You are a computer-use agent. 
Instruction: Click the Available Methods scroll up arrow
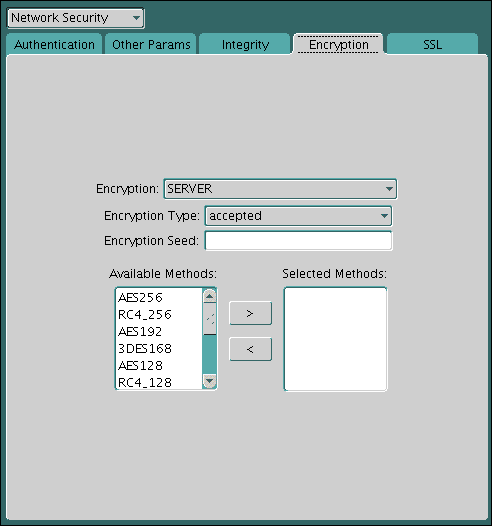210,296
